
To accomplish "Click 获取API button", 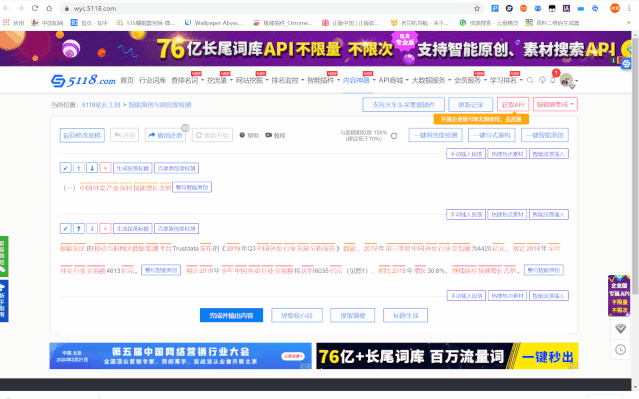I will [513, 104].
